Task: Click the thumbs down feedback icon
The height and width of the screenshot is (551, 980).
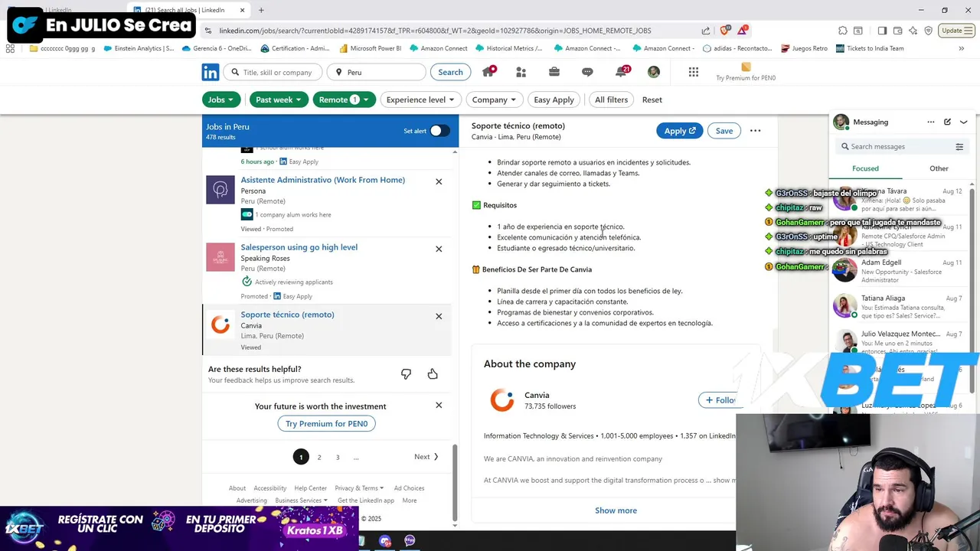Action: click(406, 373)
